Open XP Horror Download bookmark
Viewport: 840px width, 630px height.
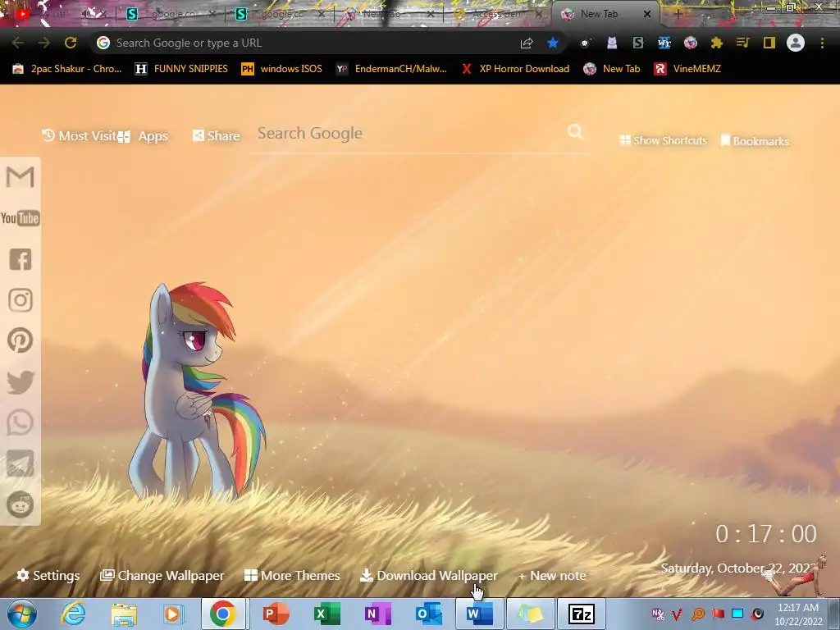coord(515,69)
